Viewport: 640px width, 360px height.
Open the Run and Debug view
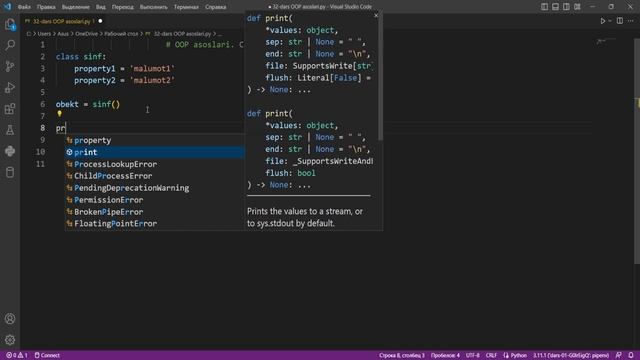coord(10,87)
